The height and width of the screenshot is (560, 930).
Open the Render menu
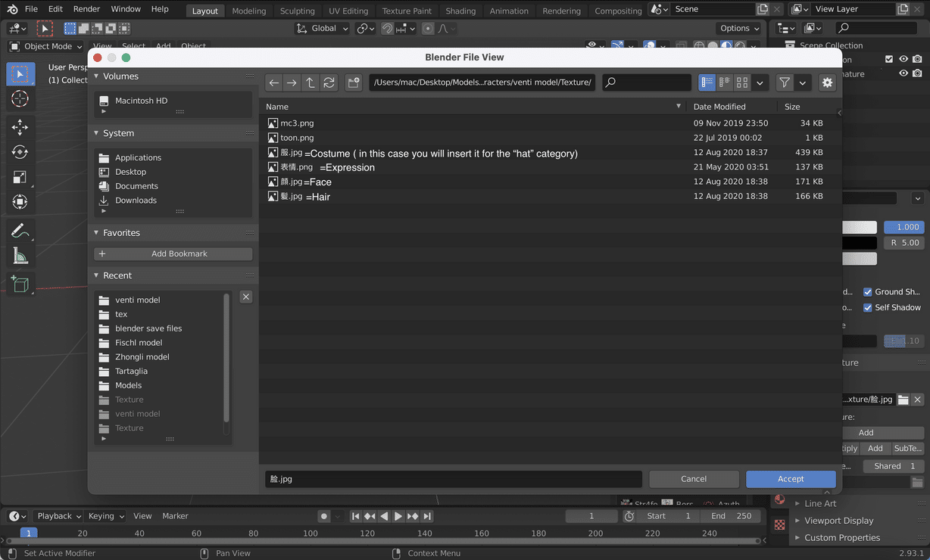click(86, 8)
